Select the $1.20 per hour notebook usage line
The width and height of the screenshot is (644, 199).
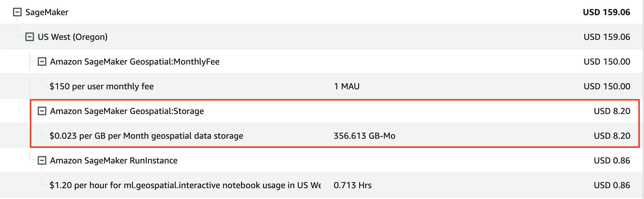[x=185, y=185]
